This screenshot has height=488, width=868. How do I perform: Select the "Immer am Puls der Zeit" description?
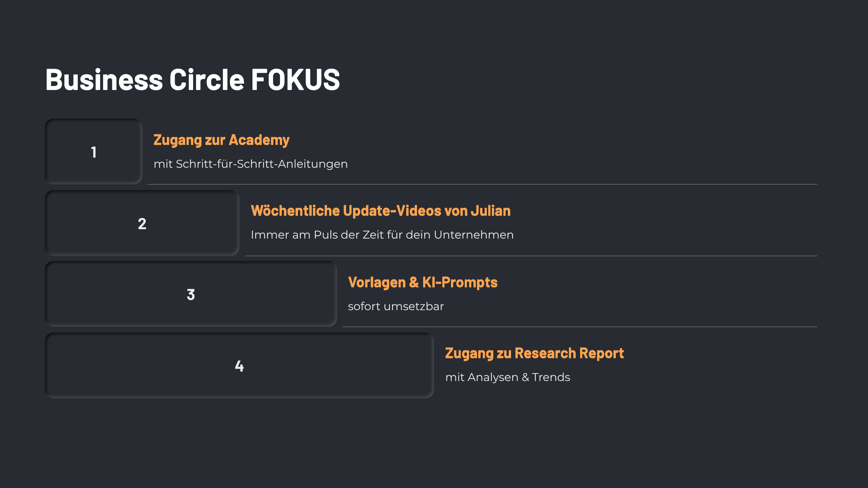[x=382, y=235]
